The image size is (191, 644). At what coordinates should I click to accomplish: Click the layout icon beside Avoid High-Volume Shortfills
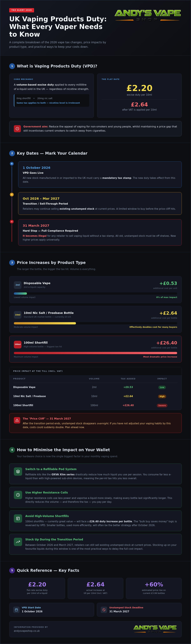18,518
